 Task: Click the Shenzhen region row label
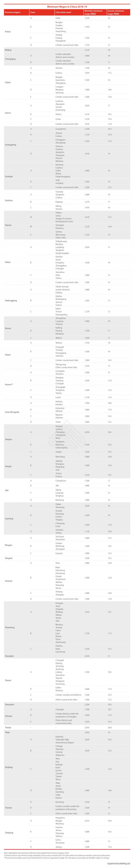9,704
